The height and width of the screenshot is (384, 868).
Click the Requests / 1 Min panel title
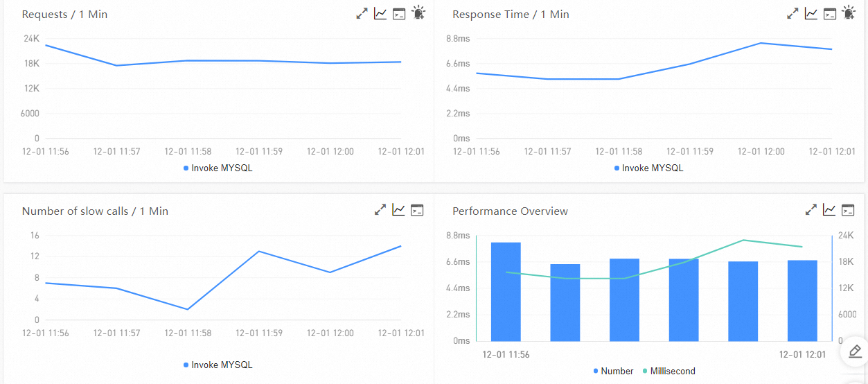64,14
